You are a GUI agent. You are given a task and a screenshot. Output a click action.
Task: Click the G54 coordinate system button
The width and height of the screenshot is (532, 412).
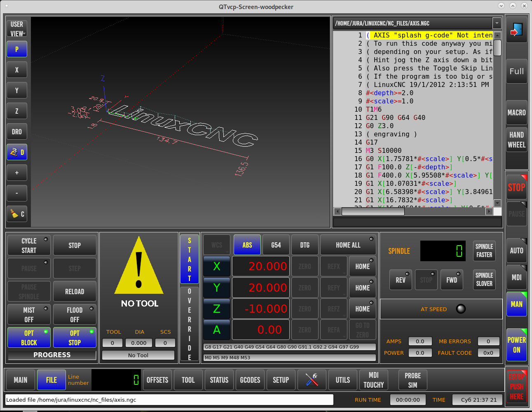click(276, 245)
